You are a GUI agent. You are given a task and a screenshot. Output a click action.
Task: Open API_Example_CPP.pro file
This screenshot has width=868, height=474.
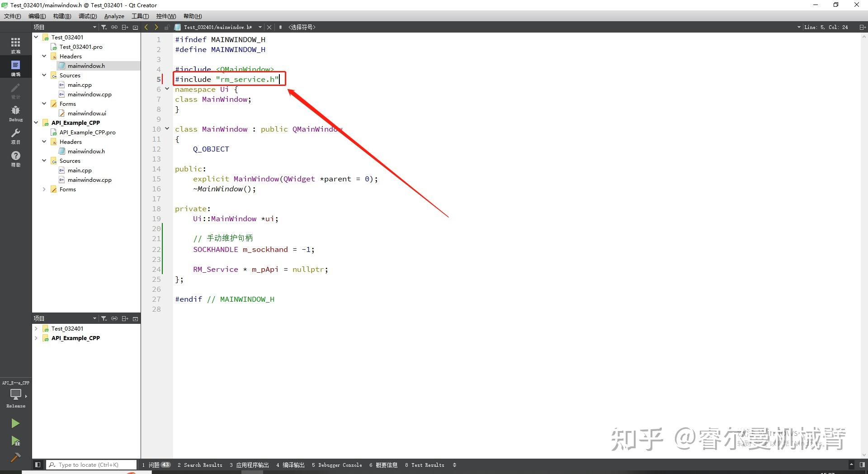pyautogui.click(x=87, y=132)
